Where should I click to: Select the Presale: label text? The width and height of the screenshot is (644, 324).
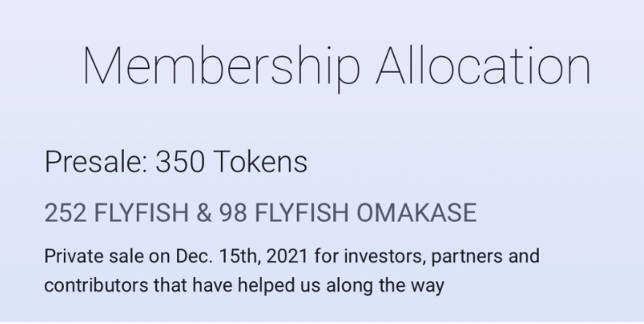96,161
